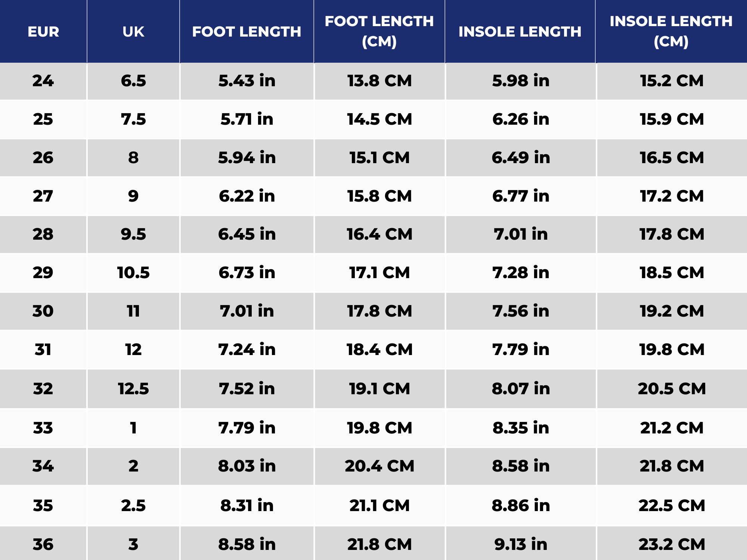Click the 8.35 in insole length cell
The width and height of the screenshot is (747, 560).
[521, 428]
